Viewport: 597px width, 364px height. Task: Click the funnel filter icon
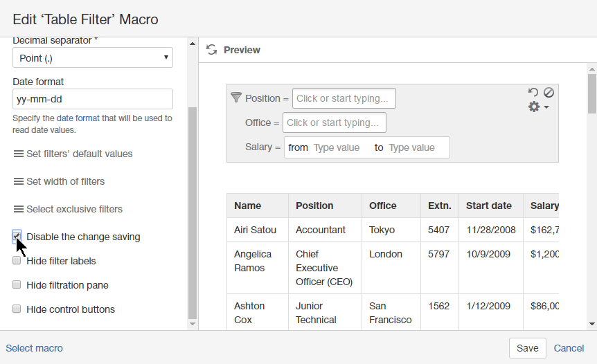click(x=235, y=98)
